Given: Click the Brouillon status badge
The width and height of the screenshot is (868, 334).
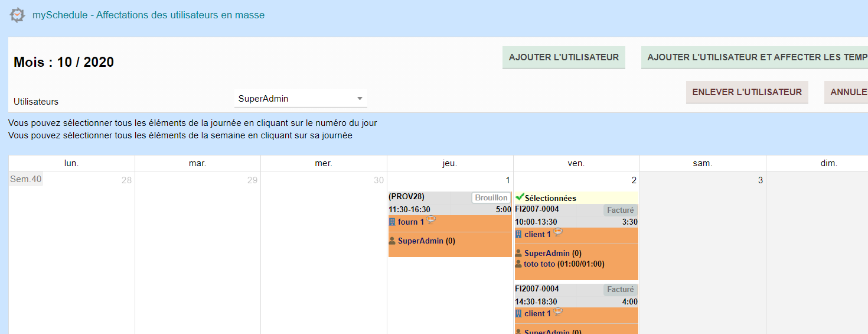Looking at the screenshot, I should click(x=491, y=198).
